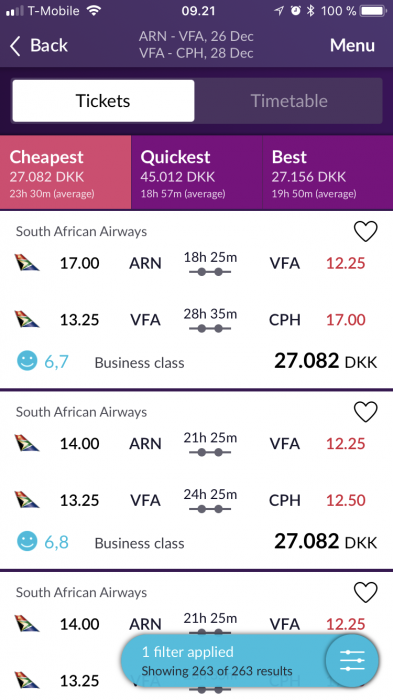Open the filter sliders icon

(x=352, y=661)
